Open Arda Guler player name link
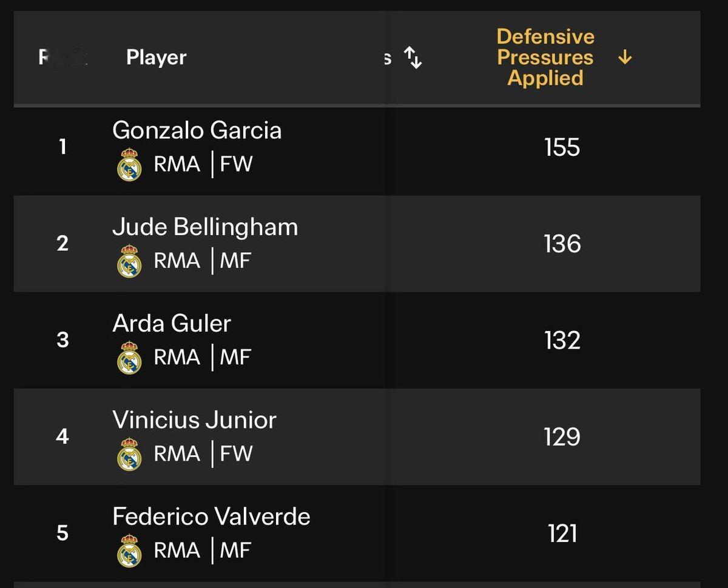The width and height of the screenshot is (728, 588). [172, 324]
